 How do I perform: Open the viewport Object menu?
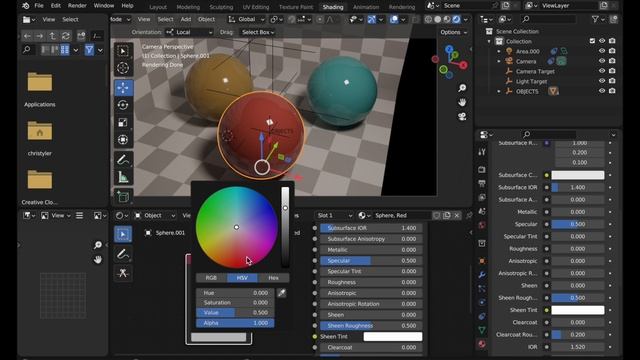point(206,19)
